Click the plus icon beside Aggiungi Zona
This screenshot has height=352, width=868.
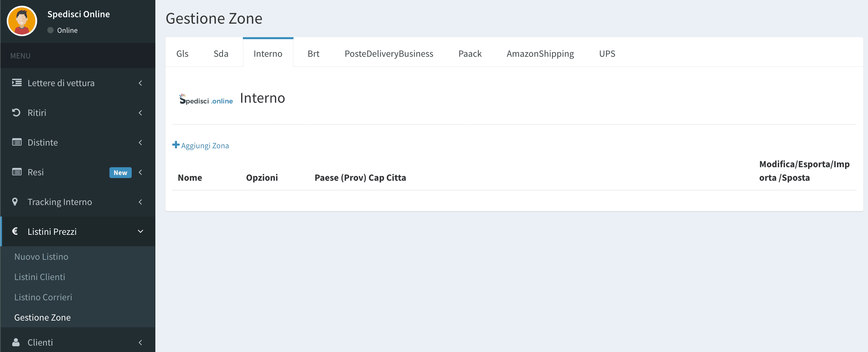pos(176,145)
